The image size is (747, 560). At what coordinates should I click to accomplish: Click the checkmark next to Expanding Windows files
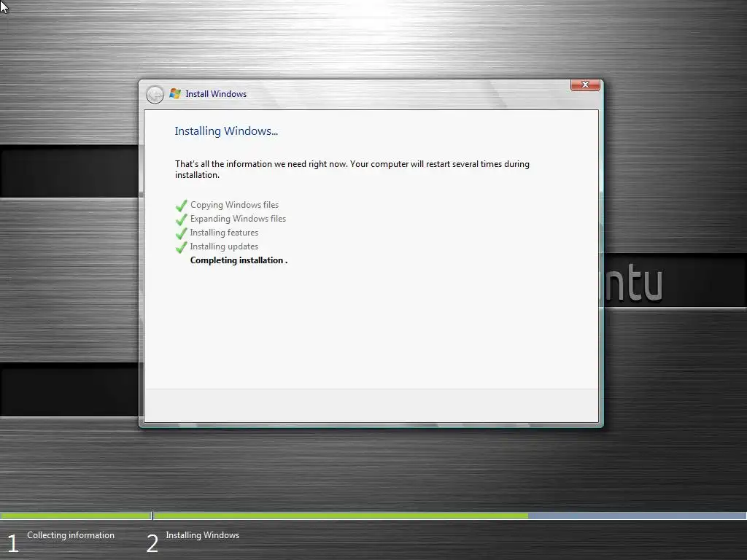(x=181, y=219)
